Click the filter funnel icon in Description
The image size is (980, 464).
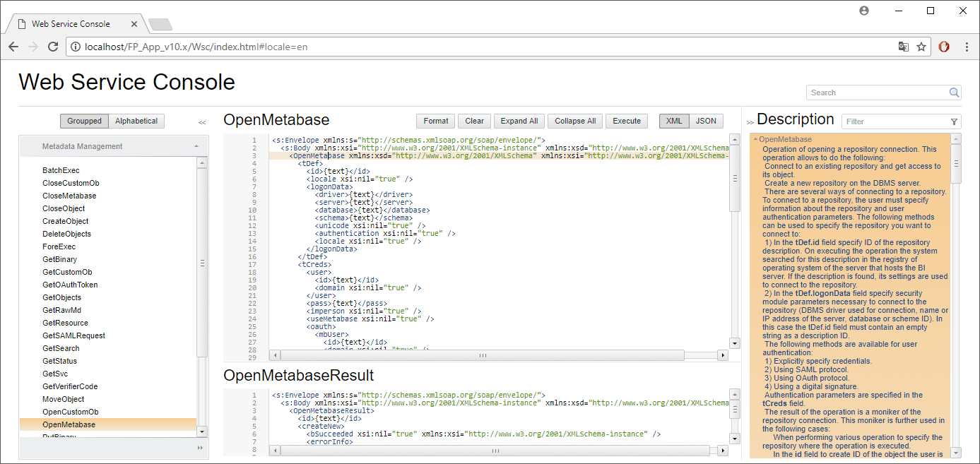pyautogui.click(x=954, y=121)
